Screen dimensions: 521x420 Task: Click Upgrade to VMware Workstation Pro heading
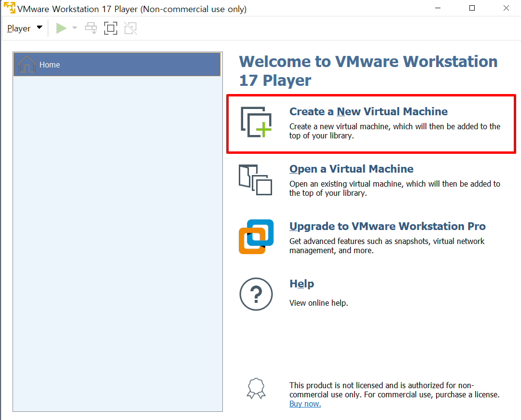pyautogui.click(x=387, y=227)
